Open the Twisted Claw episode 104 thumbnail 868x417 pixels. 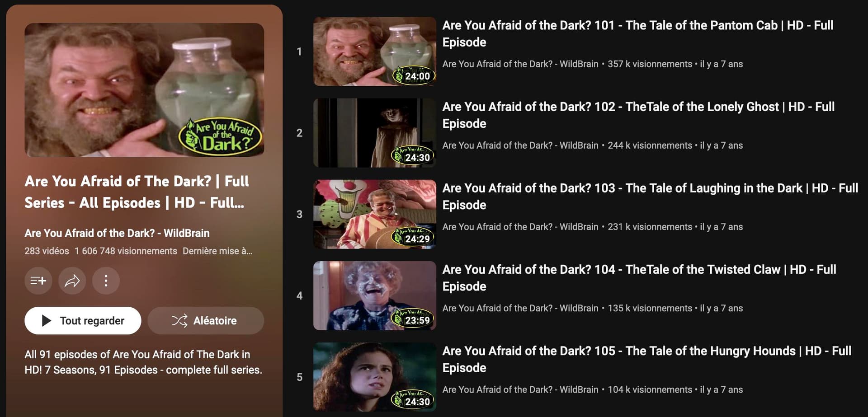[375, 295]
